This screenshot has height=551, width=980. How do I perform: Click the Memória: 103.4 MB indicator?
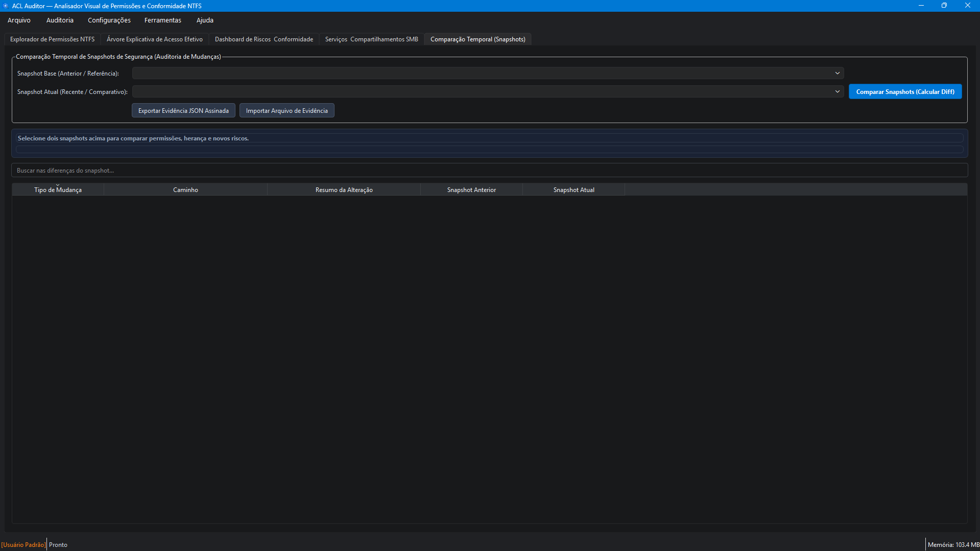click(x=953, y=545)
